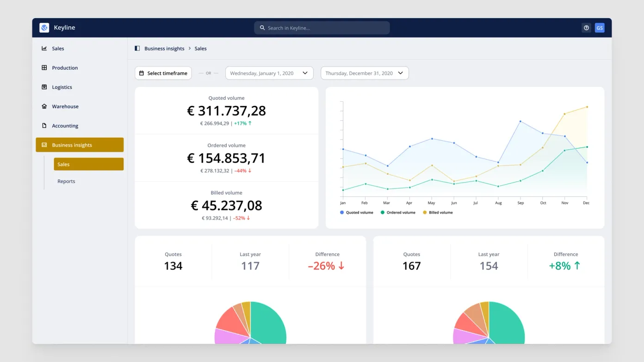Click the Business insights breadcrumb link
The width and height of the screenshot is (644, 362).
(x=164, y=49)
